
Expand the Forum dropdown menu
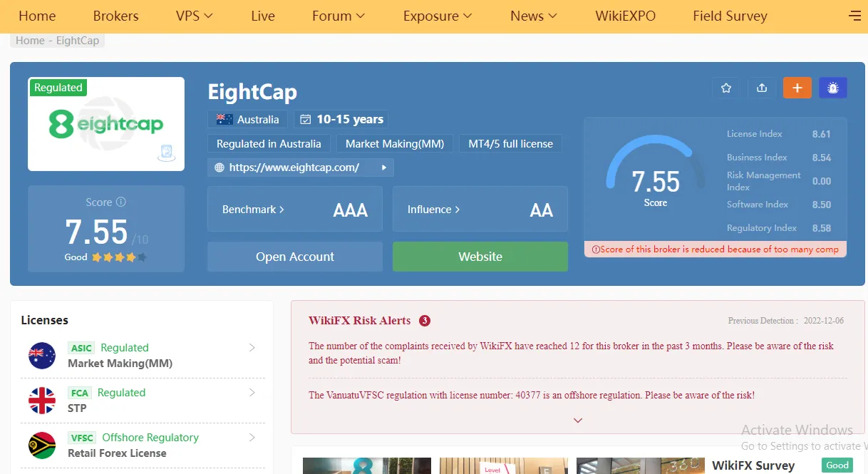339,16
